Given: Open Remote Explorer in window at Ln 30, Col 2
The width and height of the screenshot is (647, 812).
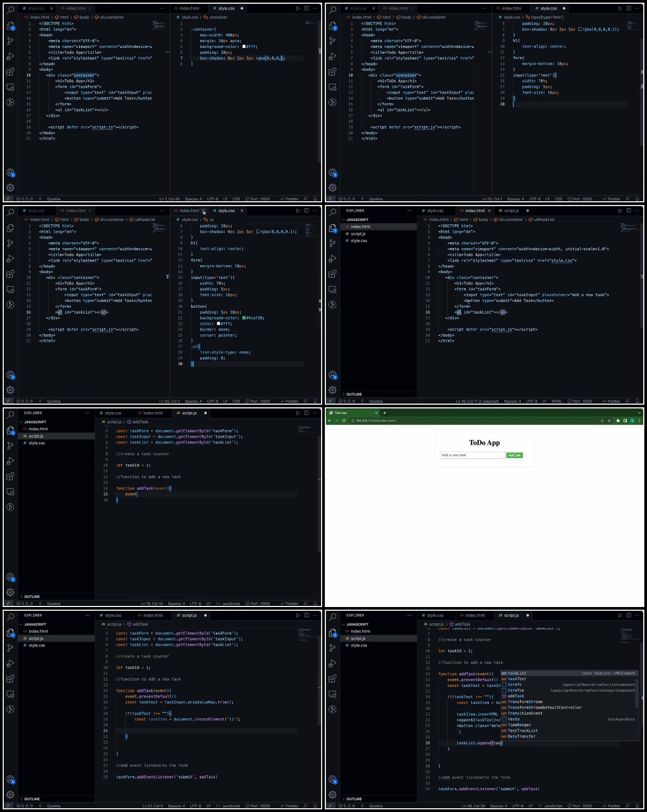Looking at the screenshot, I should point(10,289).
